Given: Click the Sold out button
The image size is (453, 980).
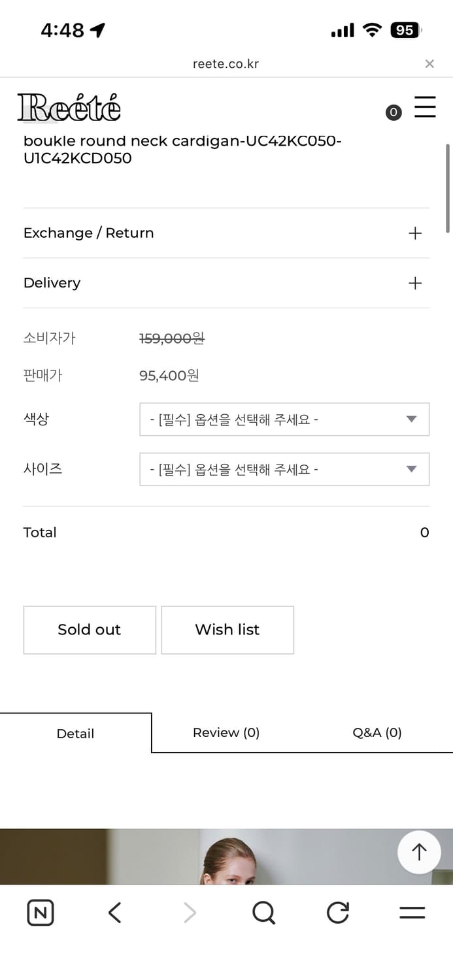Looking at the screenshot, I should (90, 630).
